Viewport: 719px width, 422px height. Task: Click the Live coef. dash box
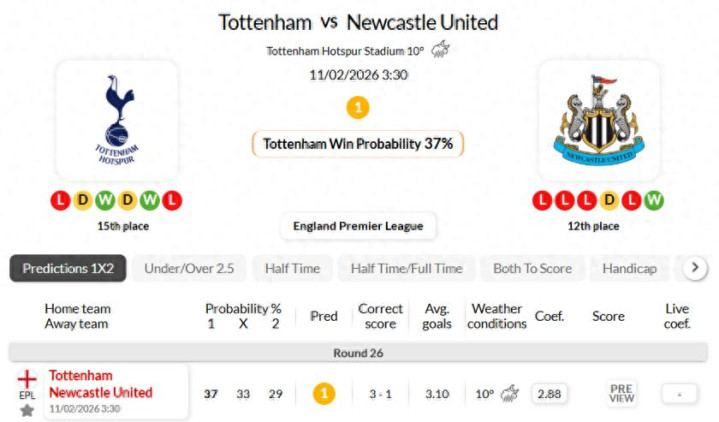680,393
